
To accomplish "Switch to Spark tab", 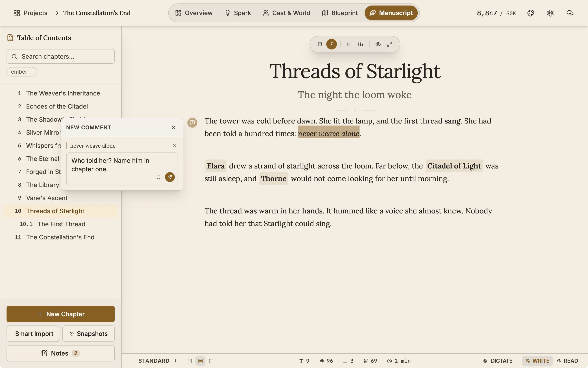I will click(238, 13).
